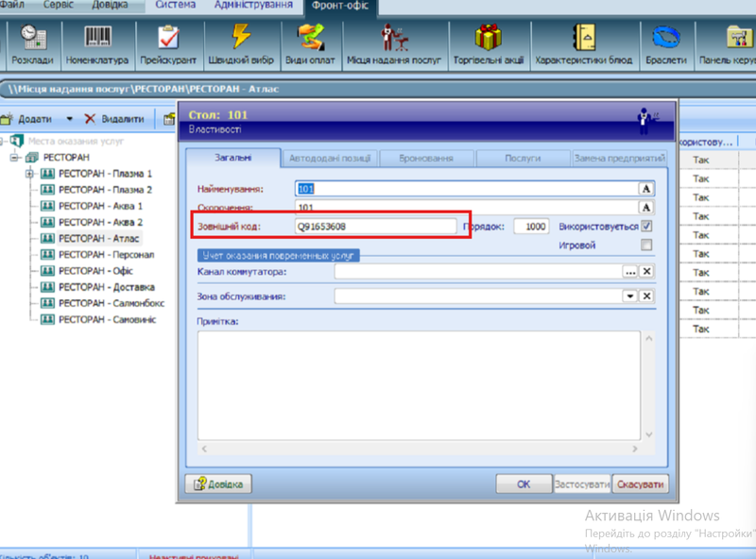
Task: Expand the Зона обслуживания dropdown
Action: pos(630,296)
